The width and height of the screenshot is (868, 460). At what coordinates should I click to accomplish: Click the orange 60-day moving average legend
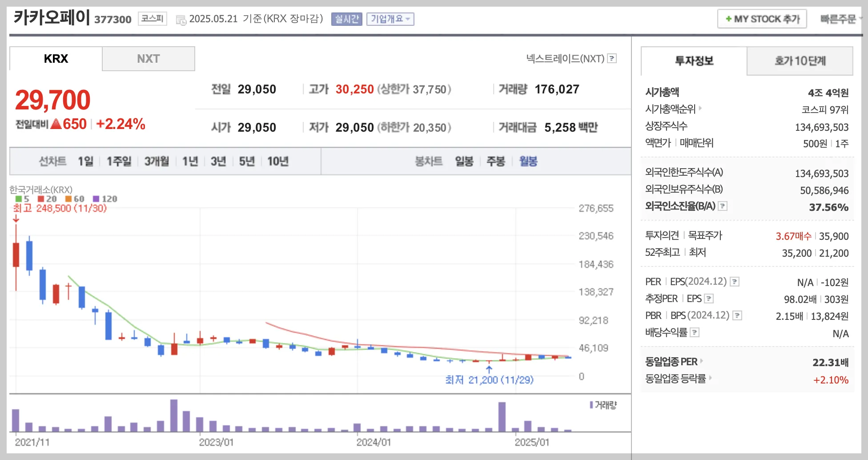[x=75, y=199]
